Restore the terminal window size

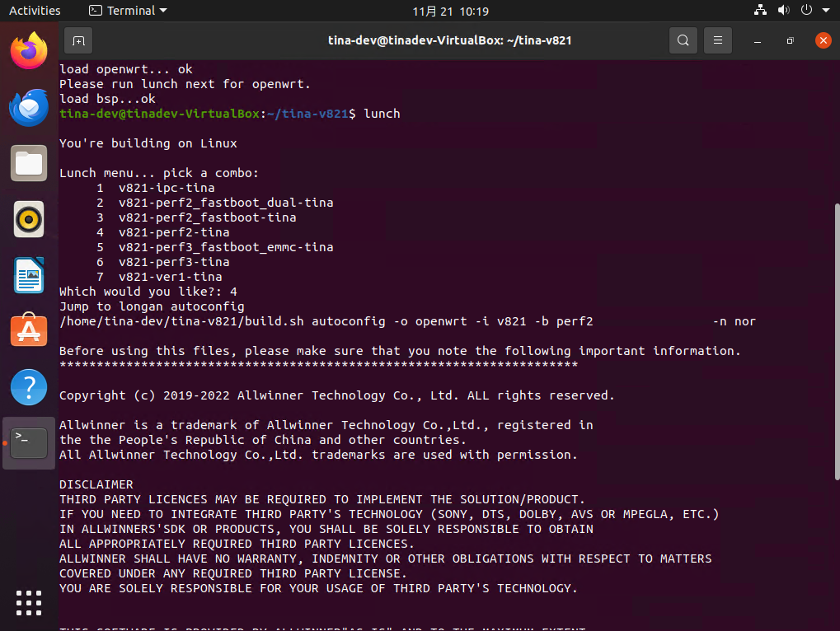[x=790, y=40]
